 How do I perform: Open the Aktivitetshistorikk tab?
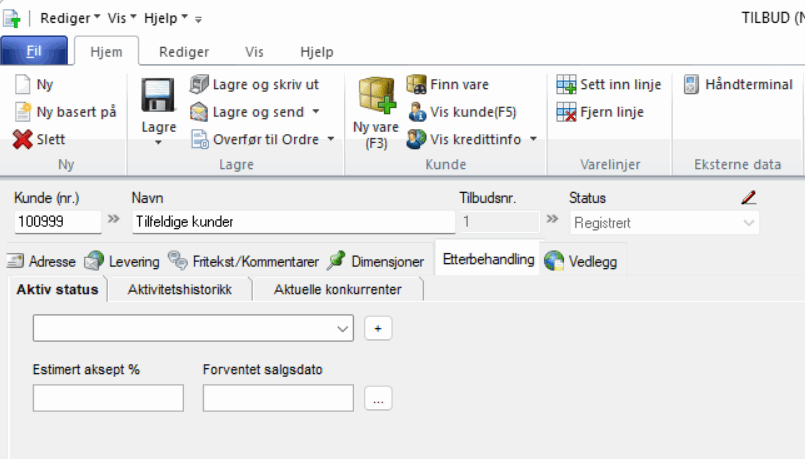coord(180,290)
